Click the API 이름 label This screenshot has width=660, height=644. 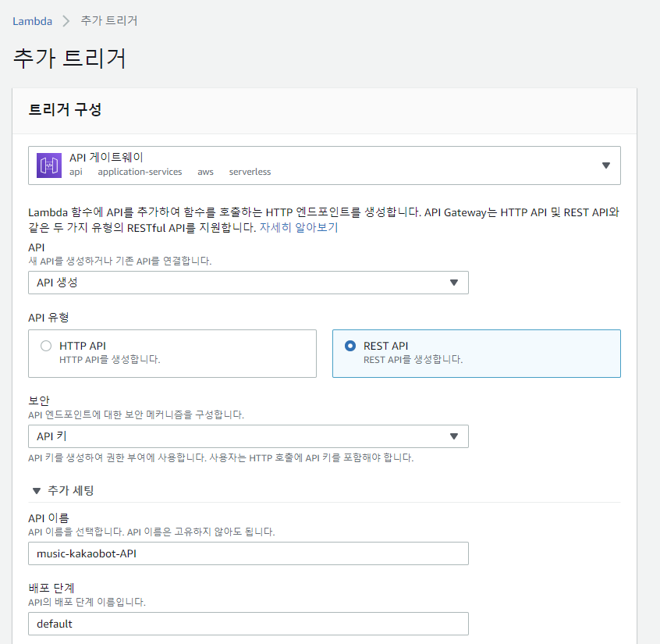click(48, 518)
